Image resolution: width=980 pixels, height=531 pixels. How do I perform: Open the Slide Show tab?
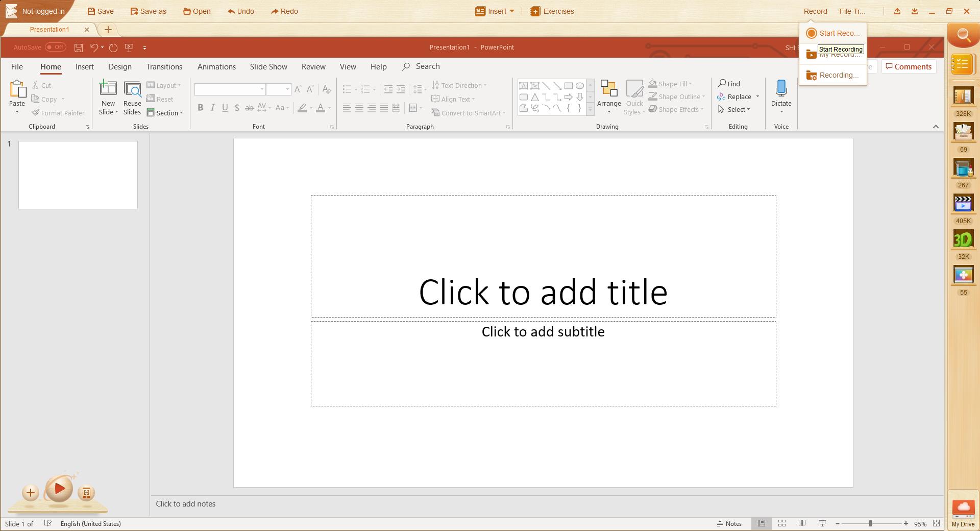tap(268, 66)
